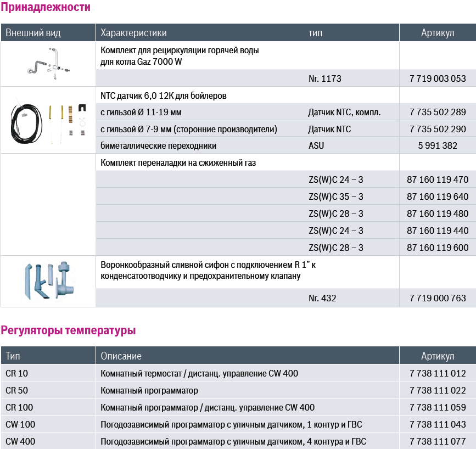The width and height of the screenshot is (476, 449).
Task: Select article number 87 160 119 470
Action: pos(438,179)
